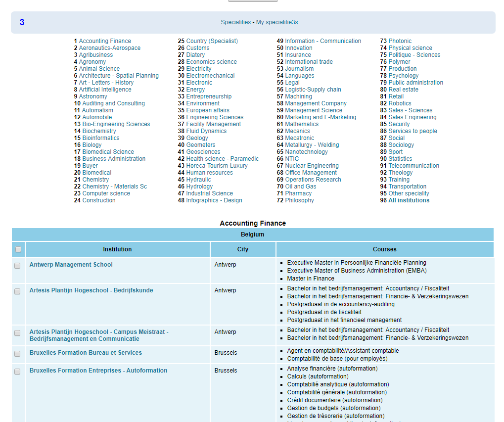Toggle the Bruxelles Formation Bureau et Services checkbox
This screenshot has height=422, width=504.
point(17,354)
